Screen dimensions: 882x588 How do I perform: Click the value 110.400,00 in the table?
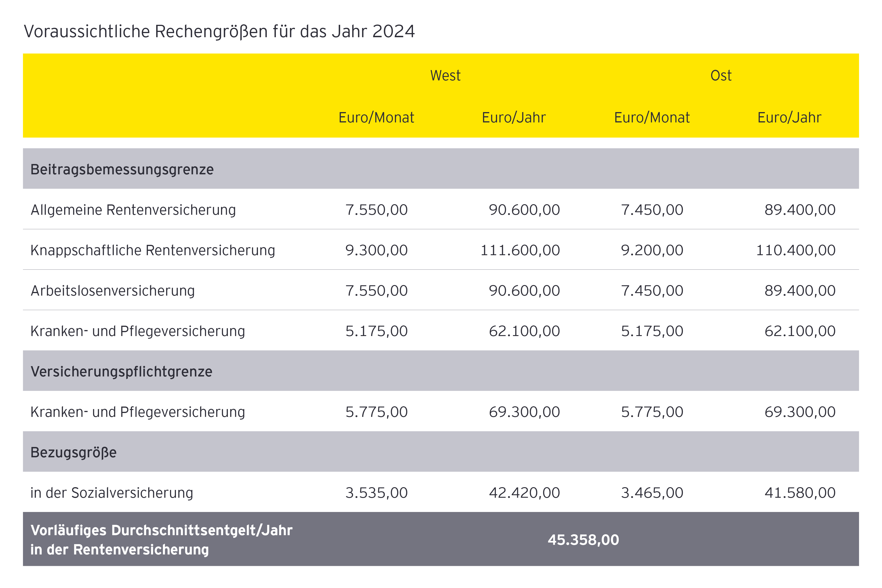796,250
